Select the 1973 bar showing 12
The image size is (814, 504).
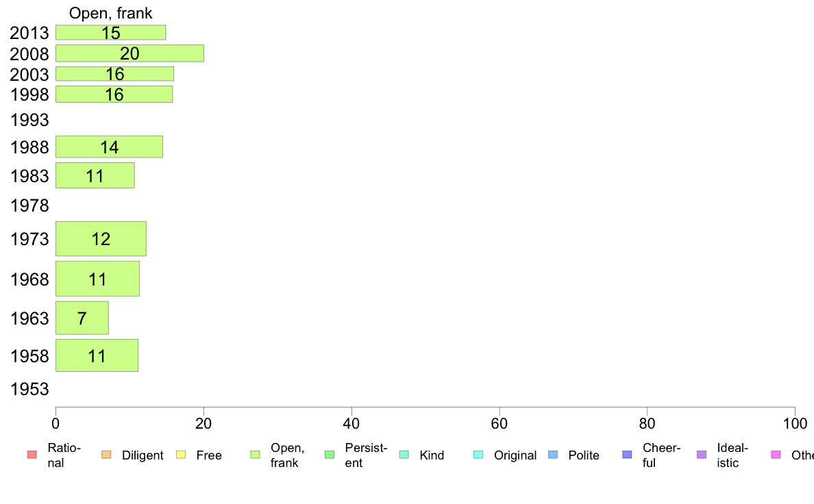101,239
